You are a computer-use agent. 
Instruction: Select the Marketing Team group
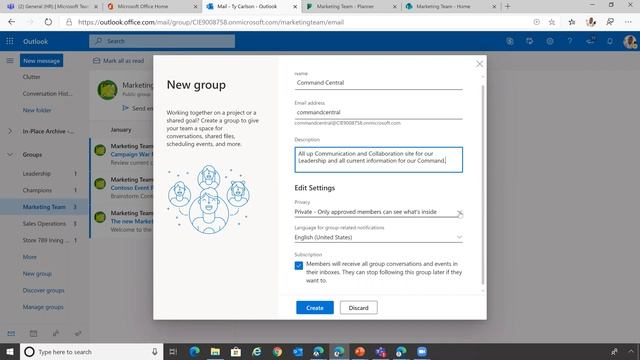pyautogui.click(x=45, y=207)
